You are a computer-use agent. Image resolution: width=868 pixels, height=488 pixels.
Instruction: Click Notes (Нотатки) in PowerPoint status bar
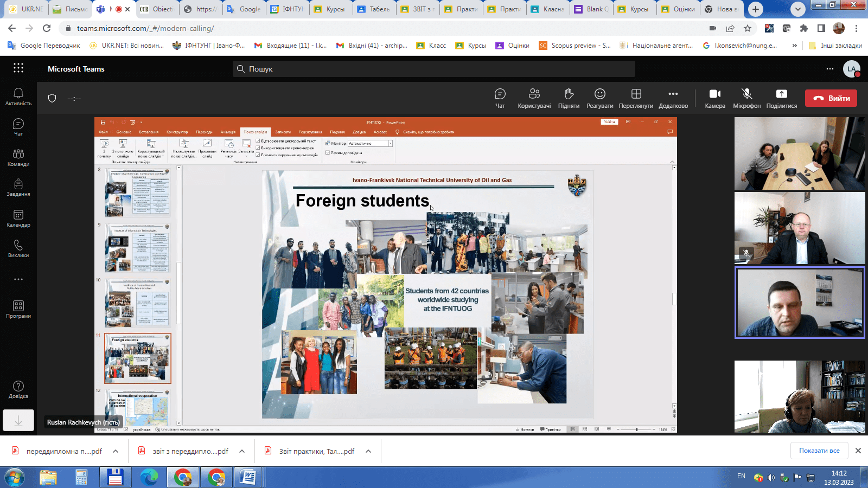525,429
